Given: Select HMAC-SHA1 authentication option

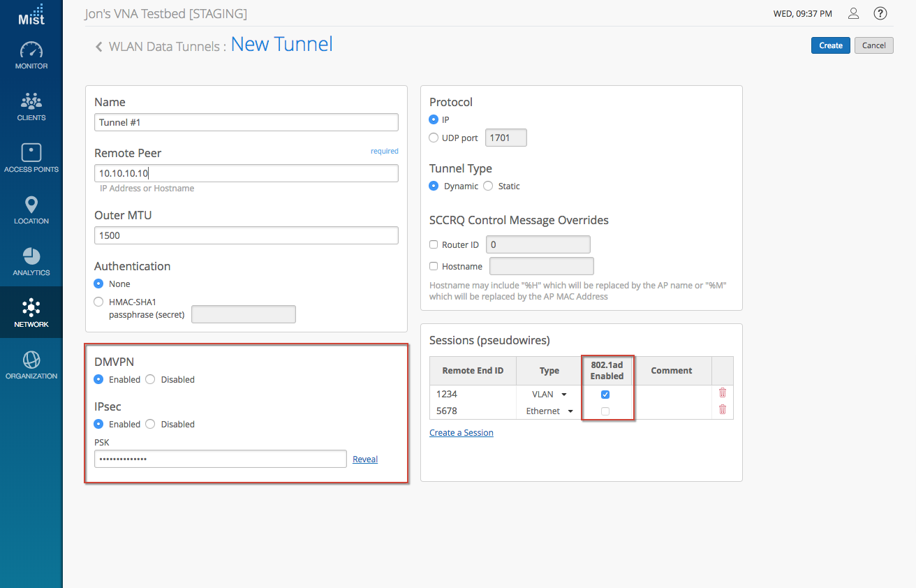Looking at the screenshot, I should coord(98,302).
